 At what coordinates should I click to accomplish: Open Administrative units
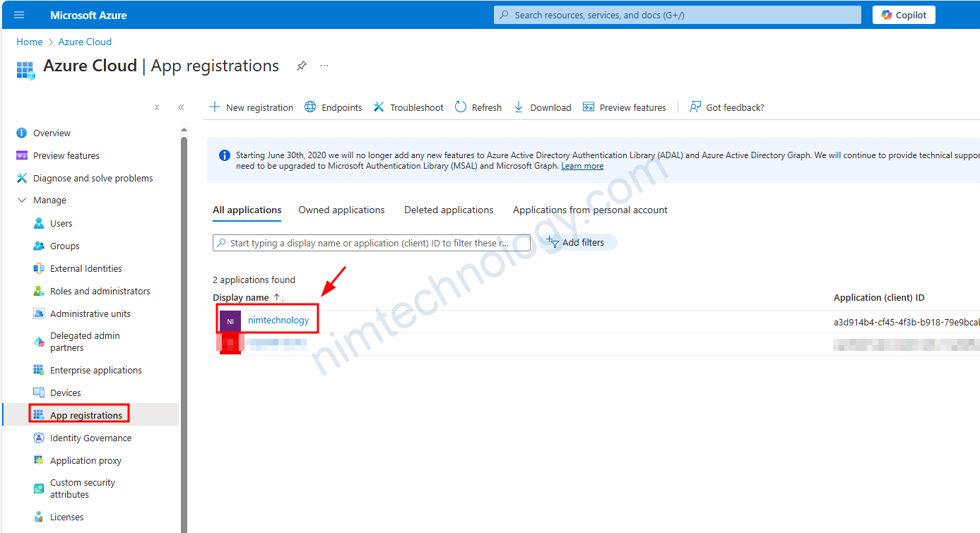(90, 313)
